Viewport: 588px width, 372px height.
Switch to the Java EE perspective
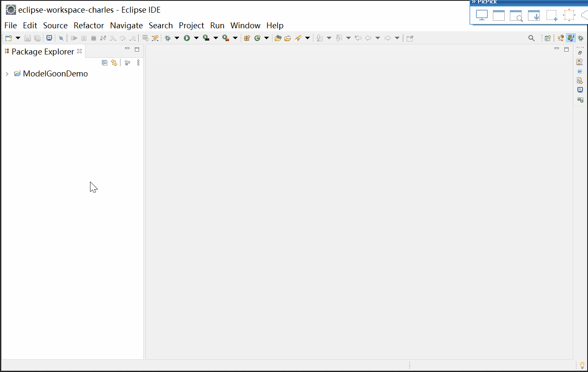tap(561, 38)
